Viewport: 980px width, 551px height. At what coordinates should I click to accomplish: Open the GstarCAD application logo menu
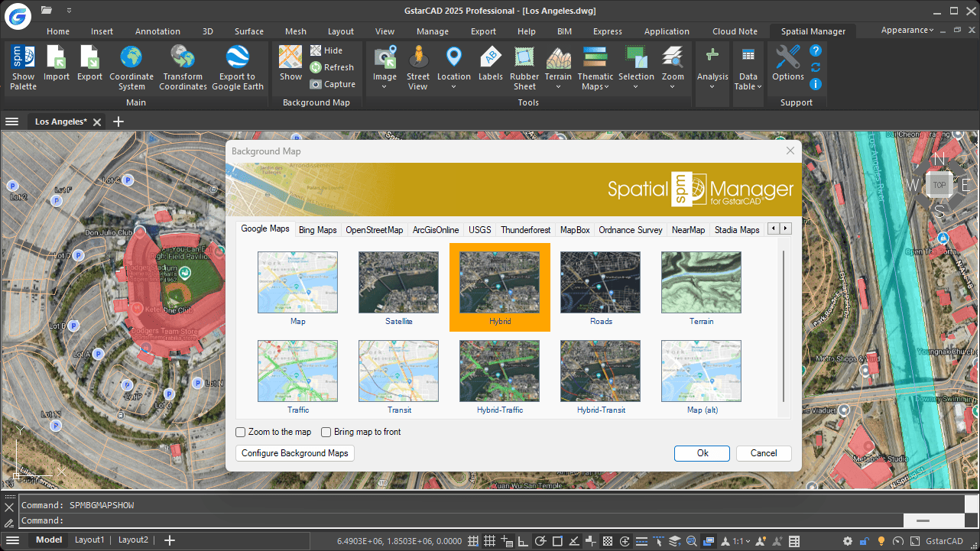[17, 15]
